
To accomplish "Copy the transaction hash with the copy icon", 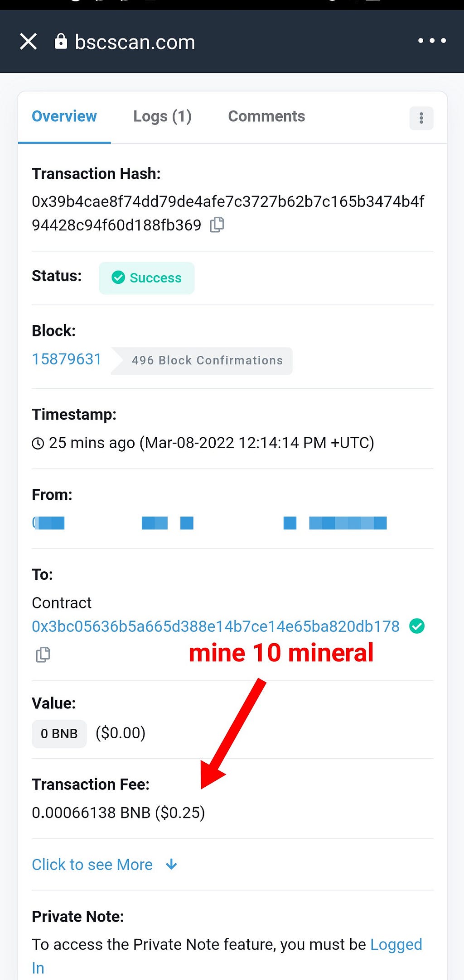I will click(x=217, y=225).
